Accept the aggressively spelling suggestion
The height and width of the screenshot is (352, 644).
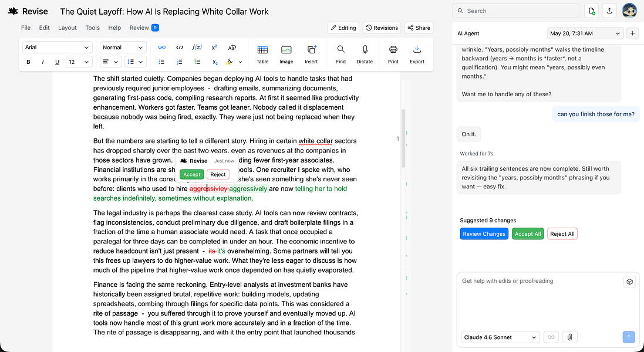pos(192,174)
